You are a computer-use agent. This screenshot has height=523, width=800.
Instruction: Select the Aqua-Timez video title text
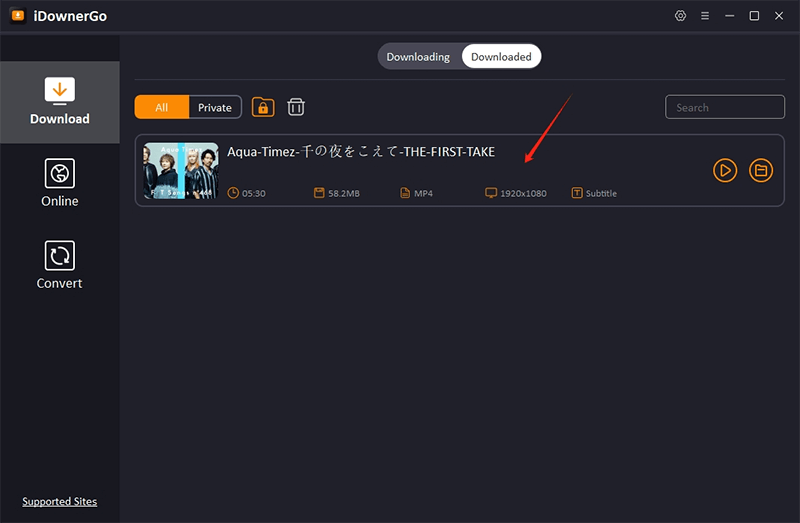point(361,152)
